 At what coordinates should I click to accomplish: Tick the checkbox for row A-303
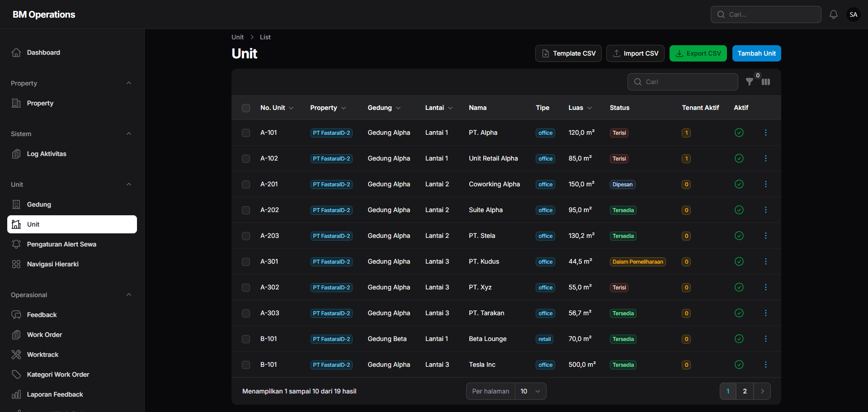tap(246, 313)
